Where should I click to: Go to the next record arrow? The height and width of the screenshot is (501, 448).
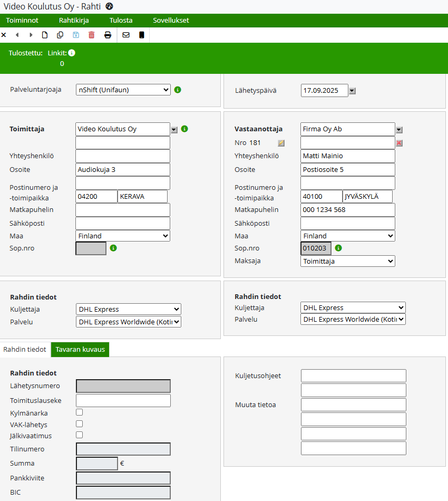click(x=31, y=35)
